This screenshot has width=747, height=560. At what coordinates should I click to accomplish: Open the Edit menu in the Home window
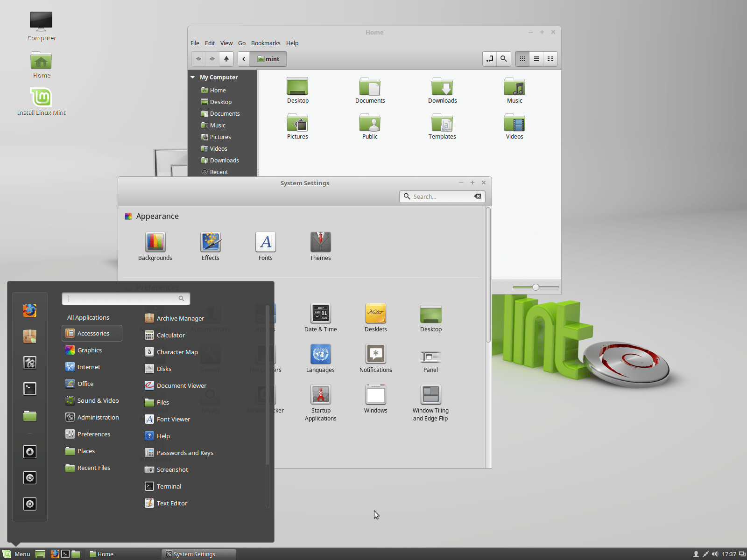[x=210, y=43]
